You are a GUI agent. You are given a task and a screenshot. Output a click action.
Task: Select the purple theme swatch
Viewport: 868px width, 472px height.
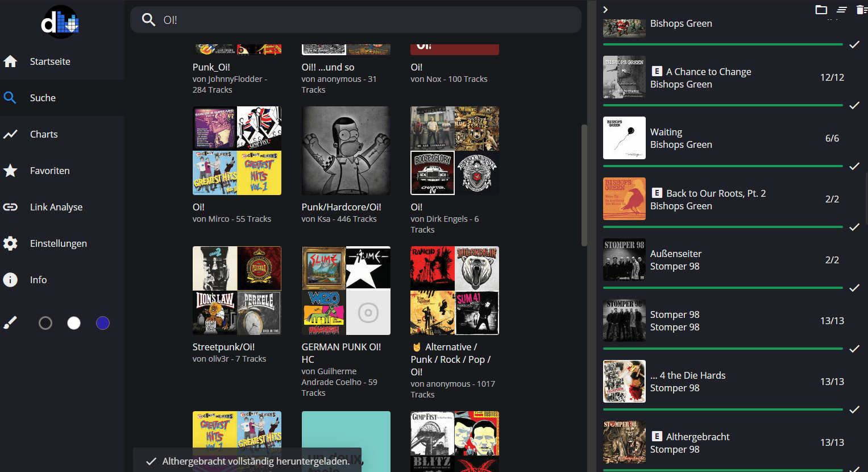pos(103,323)
